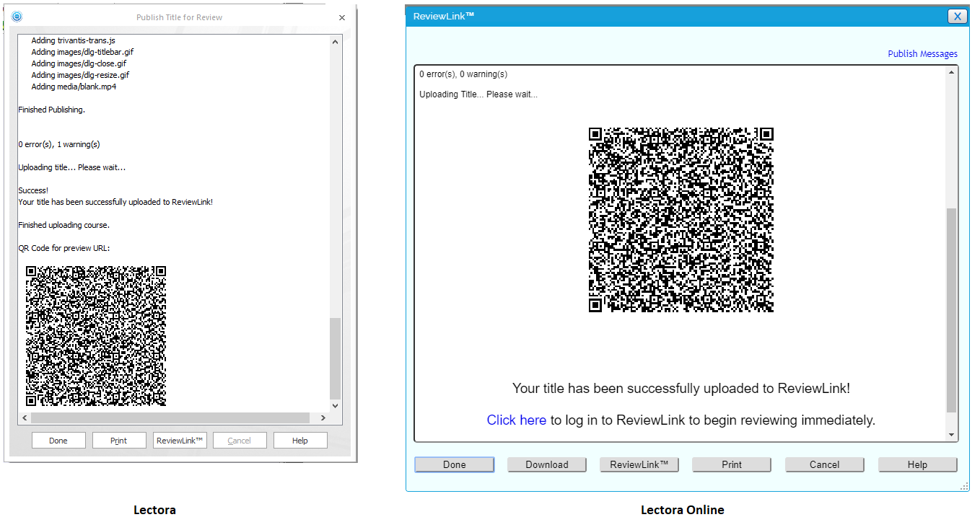The image size is (980, 530).
Task: Click 'Adding images/dlg-close.gif' log line
Action: point(79,64)
